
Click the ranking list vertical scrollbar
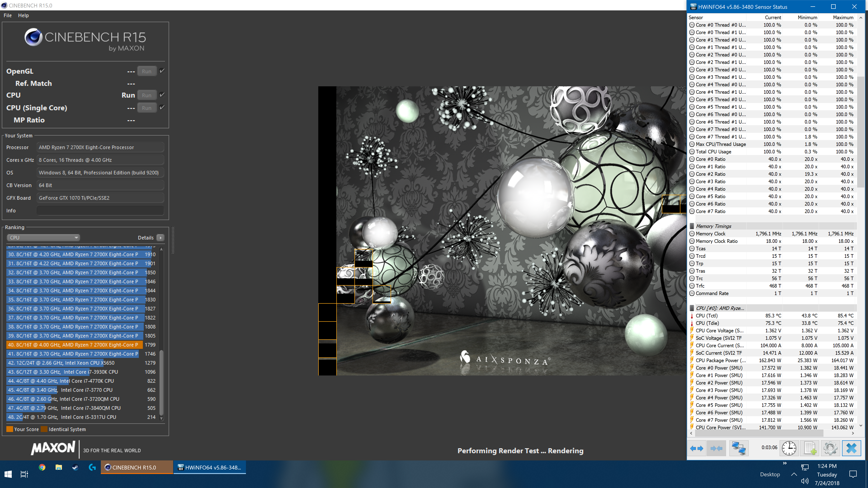tap(161, 382)
